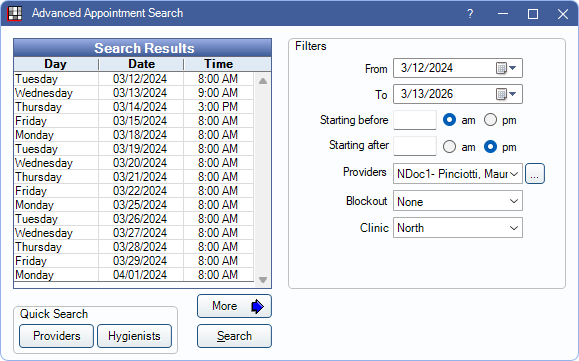Click the Starting before time field

(x=415, y=120)
